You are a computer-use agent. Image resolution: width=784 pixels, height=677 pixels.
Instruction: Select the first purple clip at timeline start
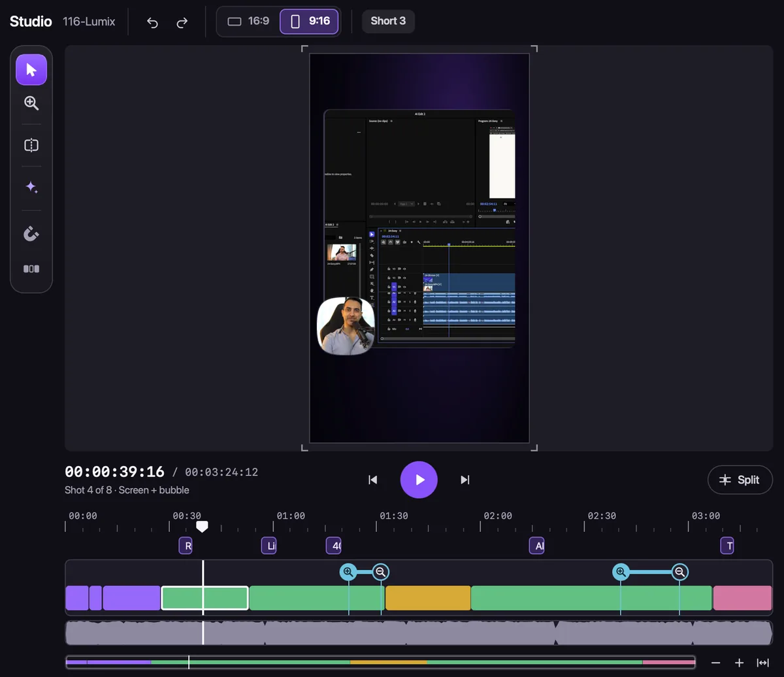tap(77, 598)
